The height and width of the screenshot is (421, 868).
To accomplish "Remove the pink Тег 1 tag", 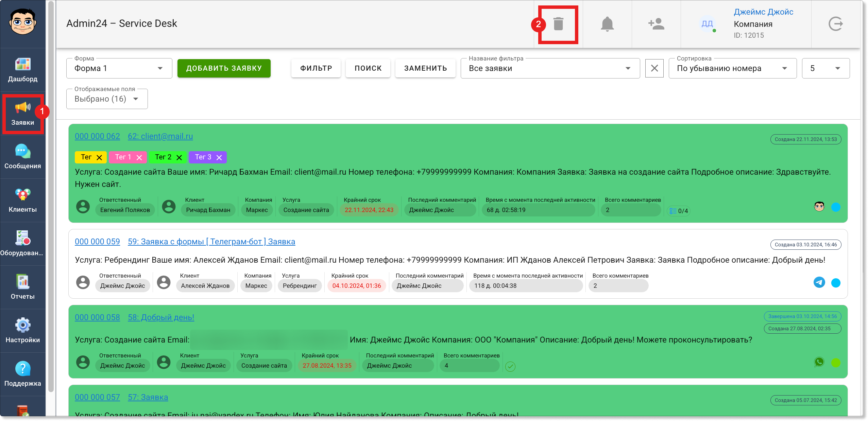I will pos(139,158).
